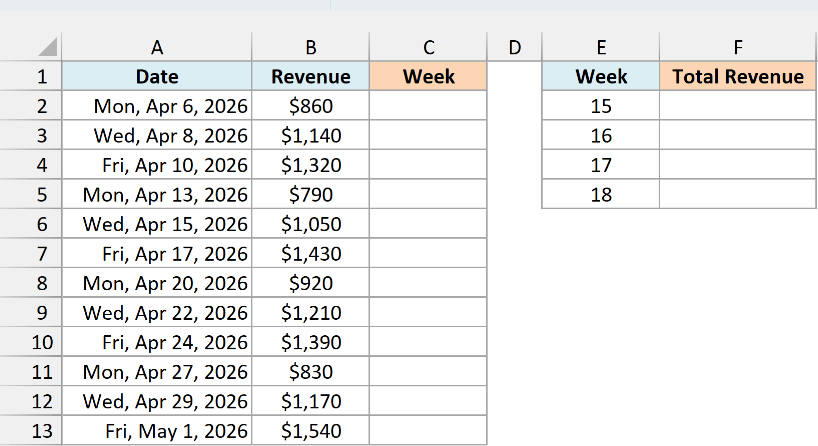Click the $920 revenue cell
This screenshot has width=818, height=446.
pos(310,283)
